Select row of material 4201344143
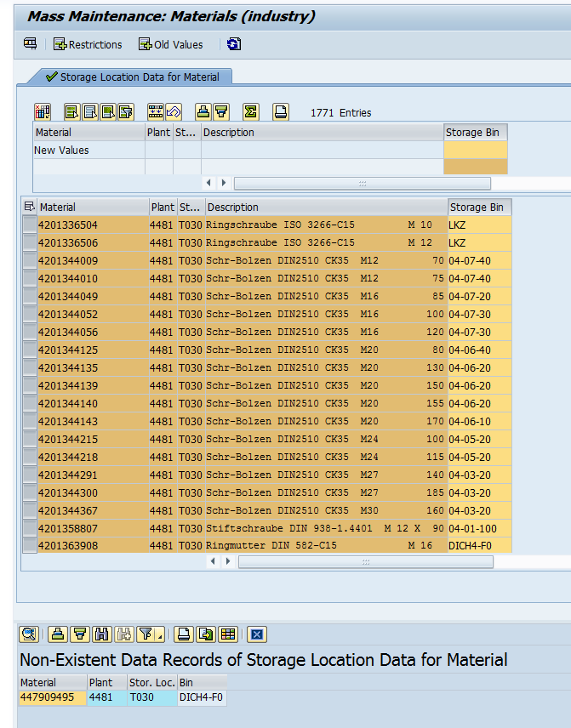 (x=30, y=421)
